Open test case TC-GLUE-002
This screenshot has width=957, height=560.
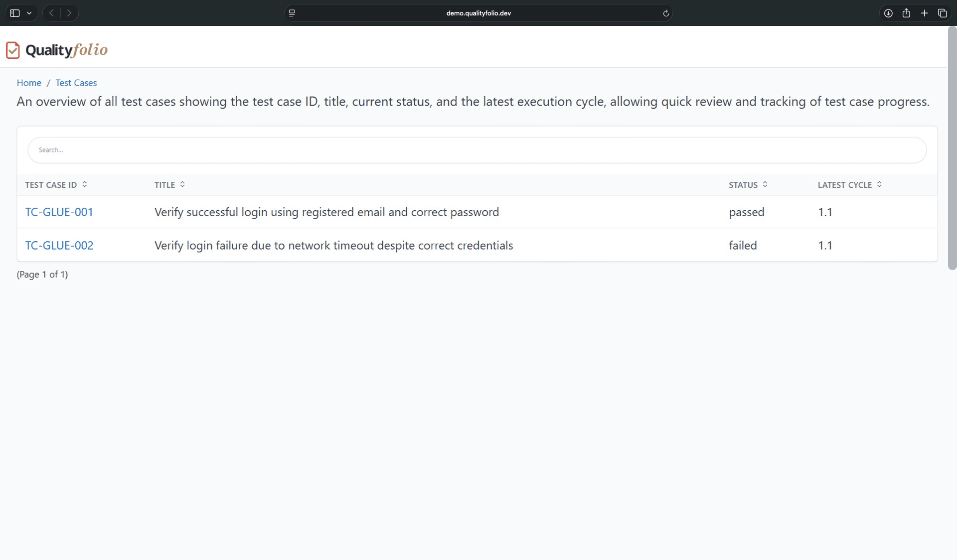click(x=59, y=246)
